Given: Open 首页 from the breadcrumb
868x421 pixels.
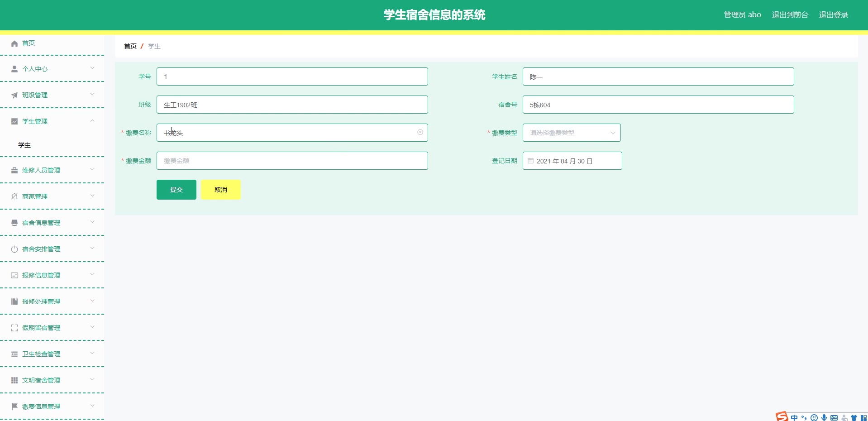Looking at the screenshot, I should tap(130, 46).
